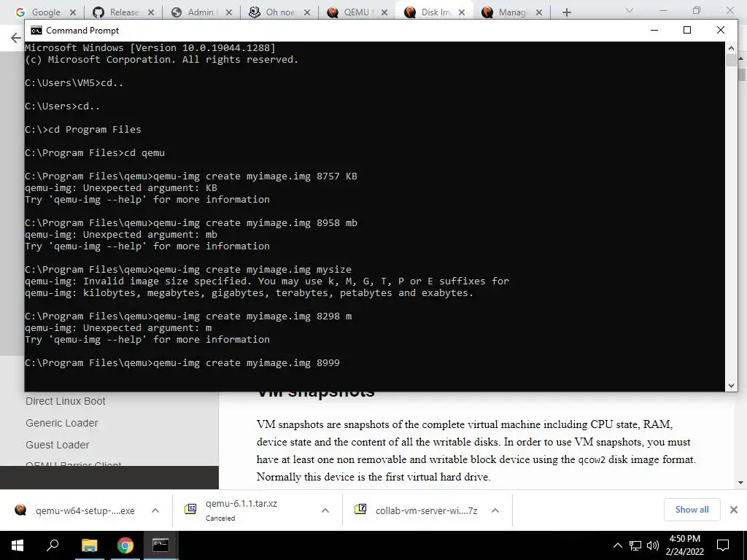
Task: Open the Windows Start menu
Action: [18, 545]
